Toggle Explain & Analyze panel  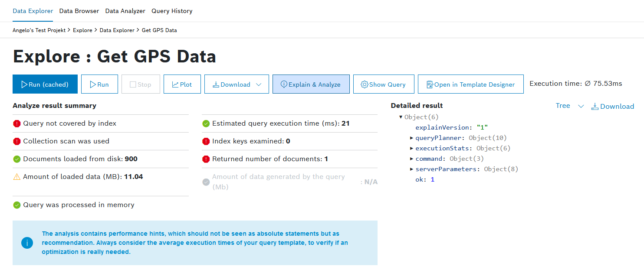pos(311,84)
